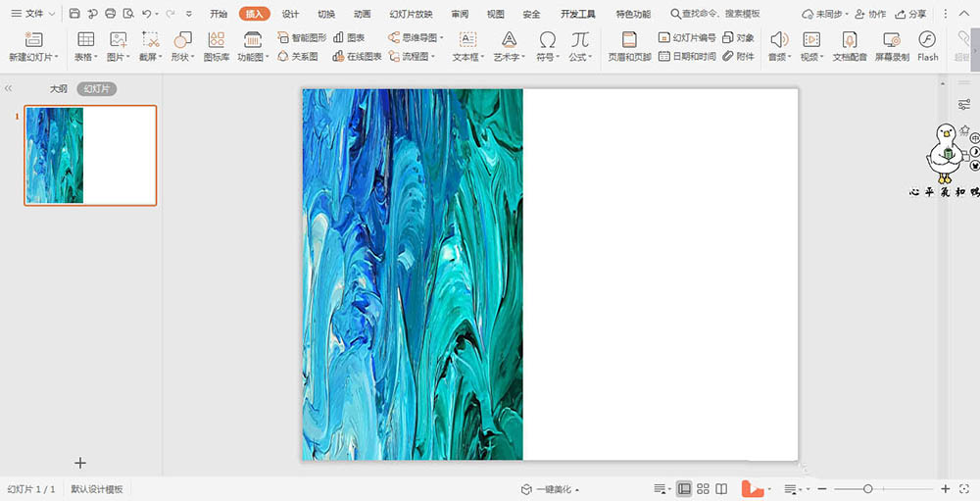Click the Print icon in quick access toolbar
980x501 pixels.
(111, 13)
